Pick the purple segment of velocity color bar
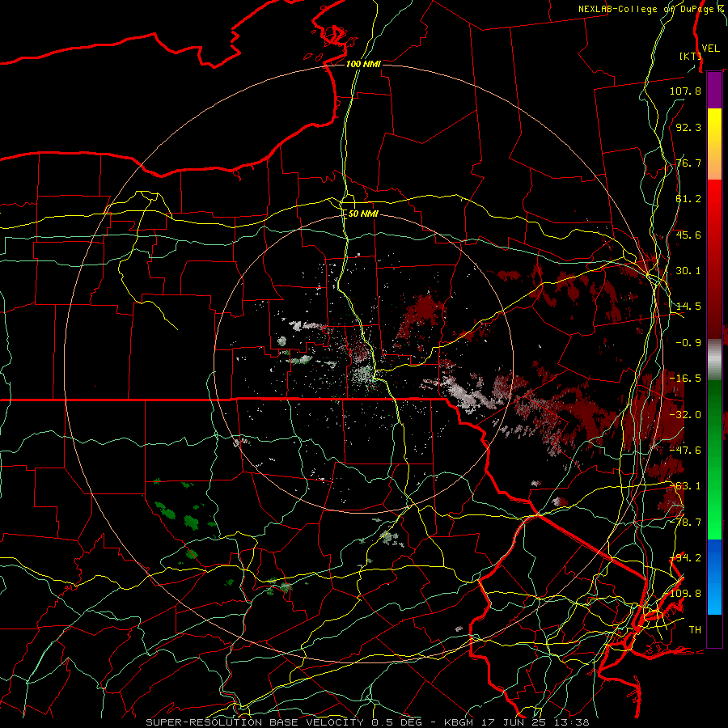728x728 pixels. coord(714,90)
